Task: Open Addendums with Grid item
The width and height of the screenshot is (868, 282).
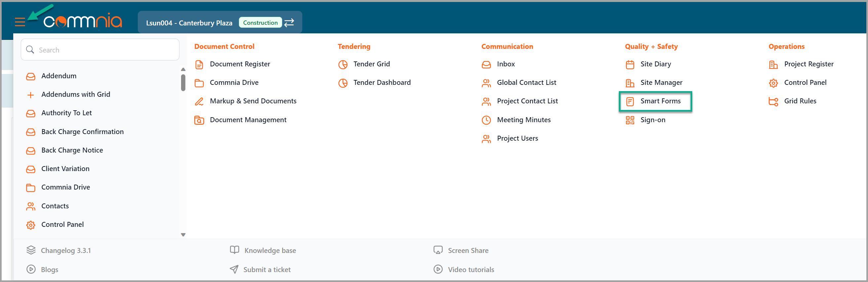Action: point(76,94)
